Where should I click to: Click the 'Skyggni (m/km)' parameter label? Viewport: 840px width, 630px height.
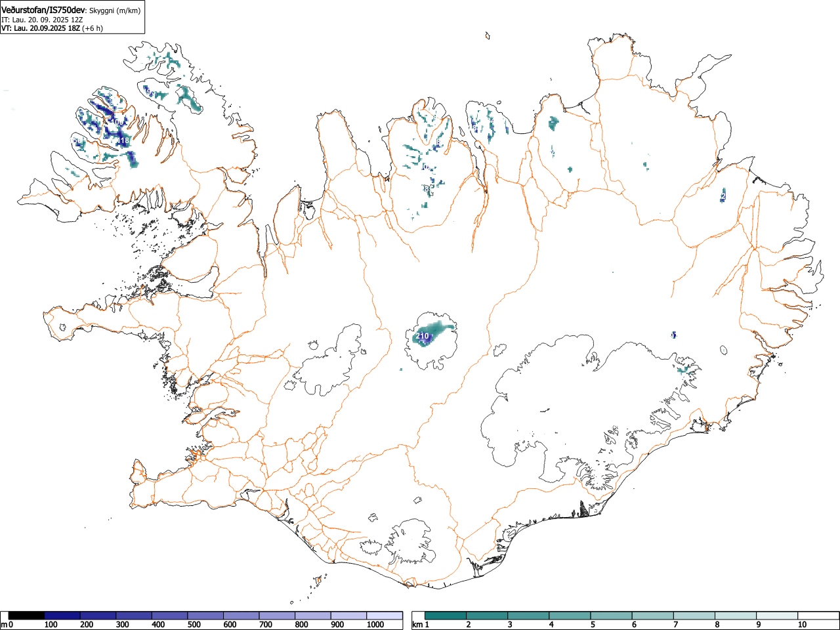tap(115, 10)
